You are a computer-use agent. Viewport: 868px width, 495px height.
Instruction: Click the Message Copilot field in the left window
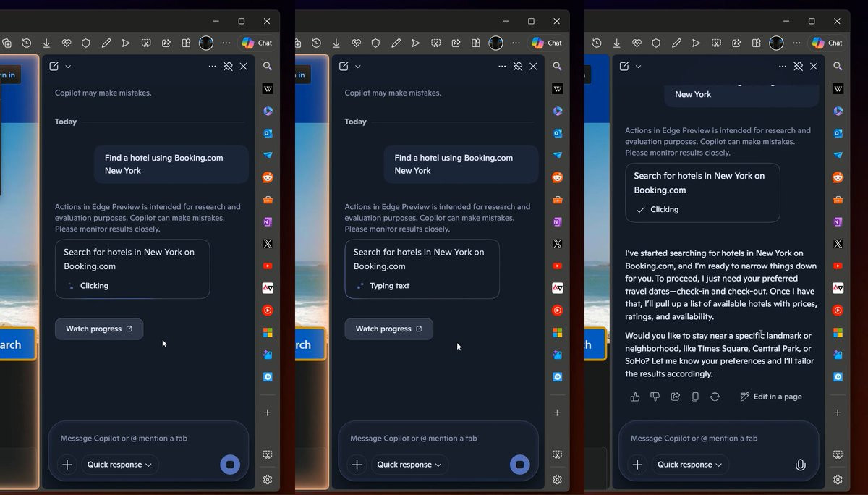pos(148,439)
